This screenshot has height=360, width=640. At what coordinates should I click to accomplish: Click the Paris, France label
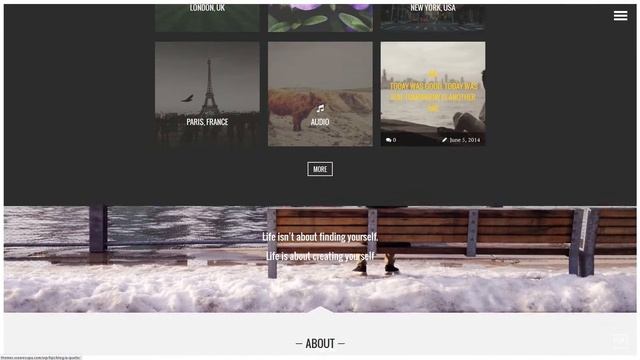click(207, 122)
